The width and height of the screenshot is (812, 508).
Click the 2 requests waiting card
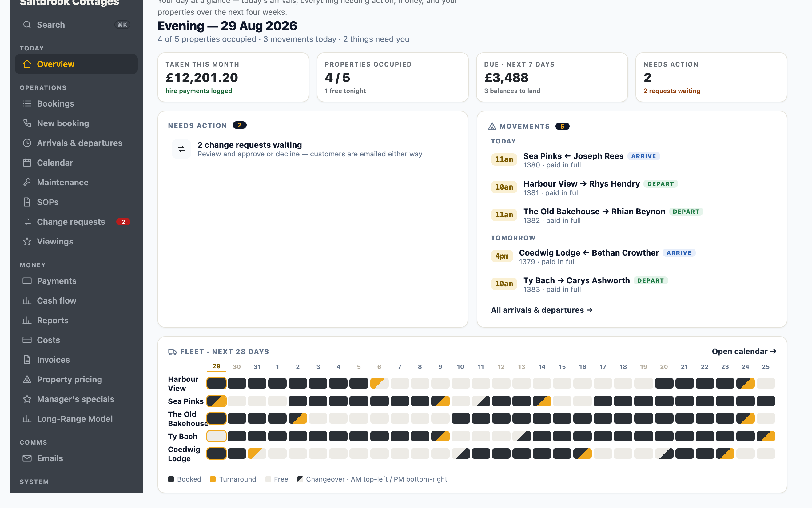711,77
